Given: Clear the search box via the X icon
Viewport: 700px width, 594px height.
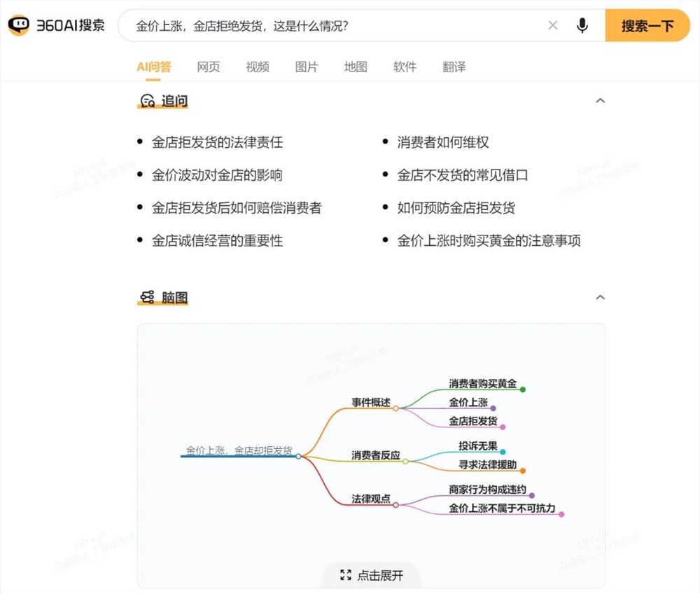Looking at the screenshot, I should (x=553, y=25).
